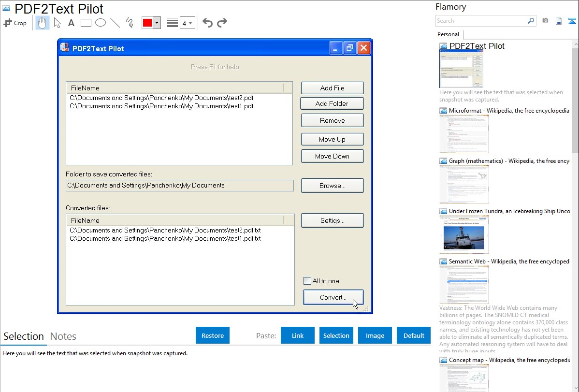This screenshot has width=579, height=392.
Task: Open the PDF2Text Pilot snapshot thumbnail
Action: [x=461, y=69]
